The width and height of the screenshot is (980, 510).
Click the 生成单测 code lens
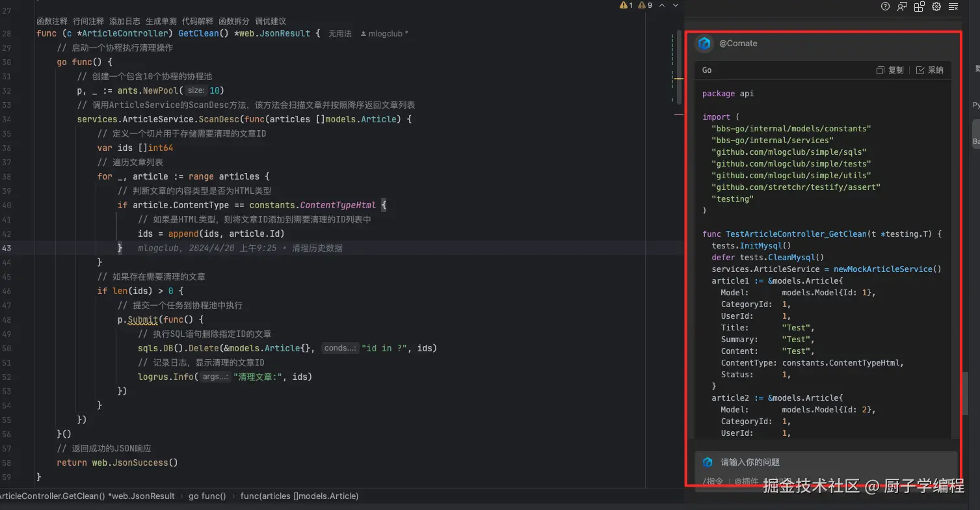(161, 21)
